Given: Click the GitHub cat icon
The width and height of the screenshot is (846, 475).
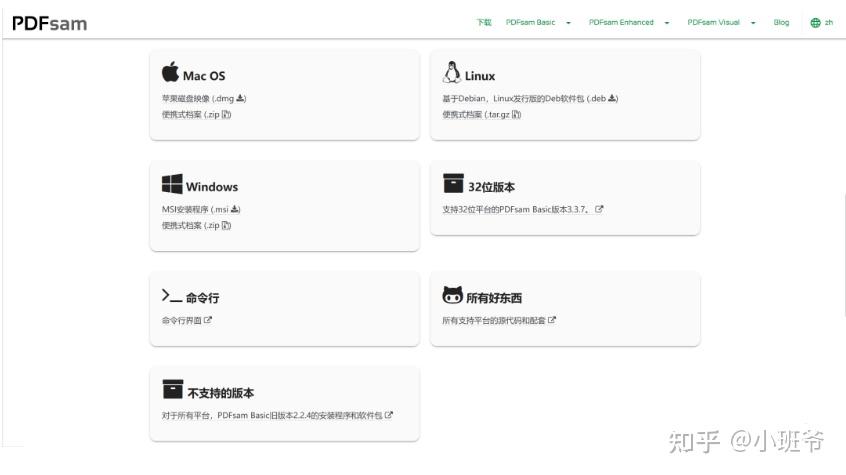Looking at the screenshot, I should click(453, 295).
